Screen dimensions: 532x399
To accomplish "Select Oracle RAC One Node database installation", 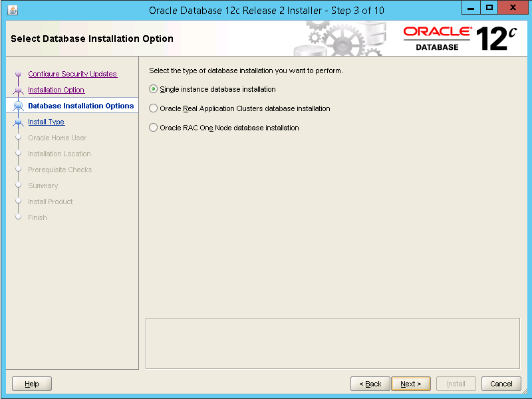I will pyautogui.click(x=154, y=128).
